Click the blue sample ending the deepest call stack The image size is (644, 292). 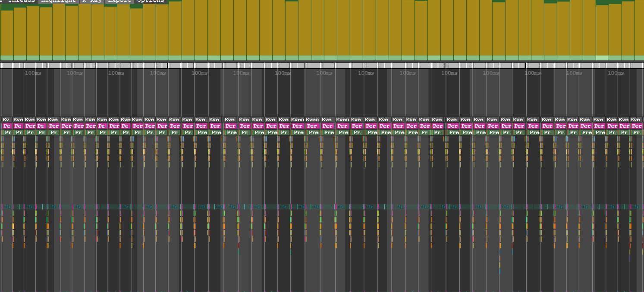pos(500,271)
